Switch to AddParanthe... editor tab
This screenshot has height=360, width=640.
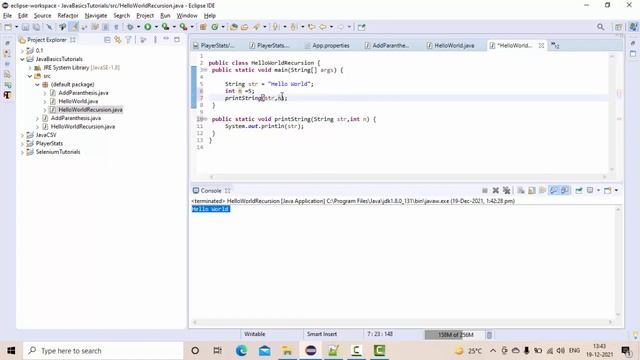(387, 45)
